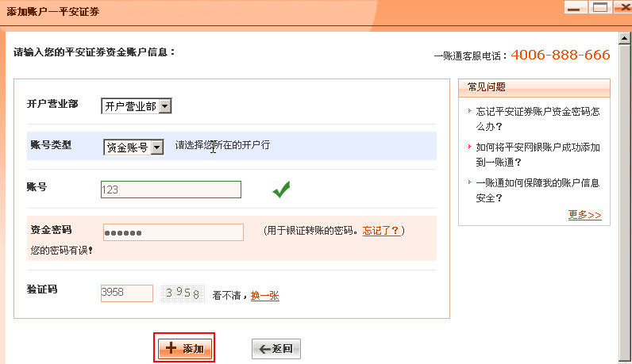
Task: Open FAQ about 一账通 account information security
Action: tap(537, 190)
